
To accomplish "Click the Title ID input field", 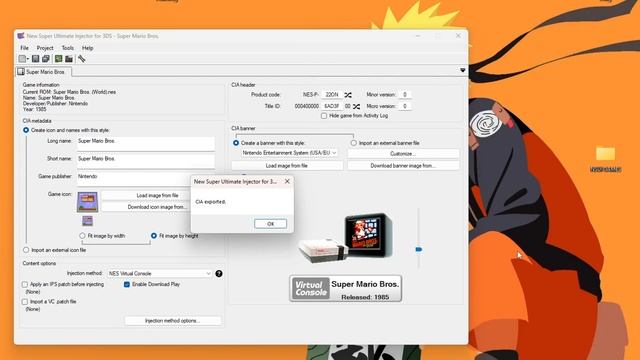I will [331, 106].
